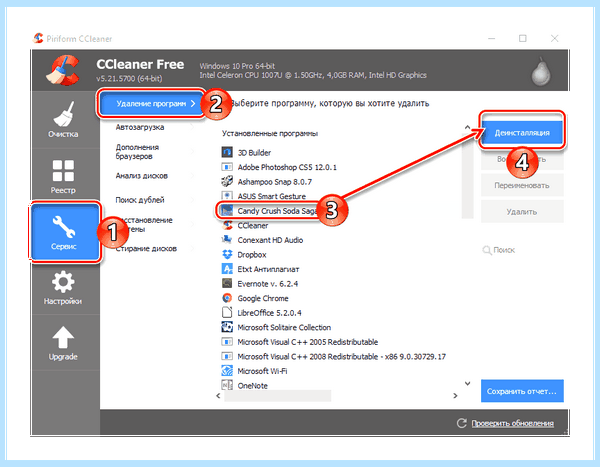Image resolution: width=600 pixels, height=467 pixels.
Task: Click the Переименовать rename button
Action: click(x=522, y=185)
